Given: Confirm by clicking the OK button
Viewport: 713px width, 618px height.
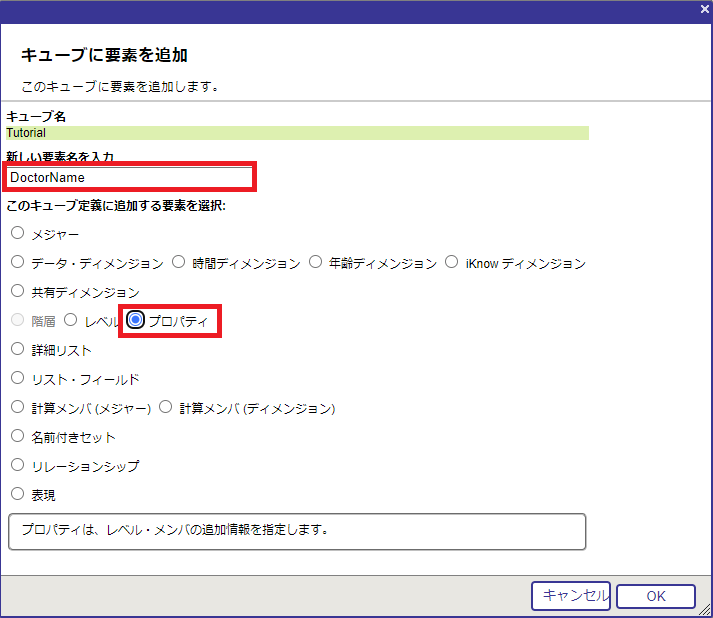Looking at the screenshot, I should point(655,596).
